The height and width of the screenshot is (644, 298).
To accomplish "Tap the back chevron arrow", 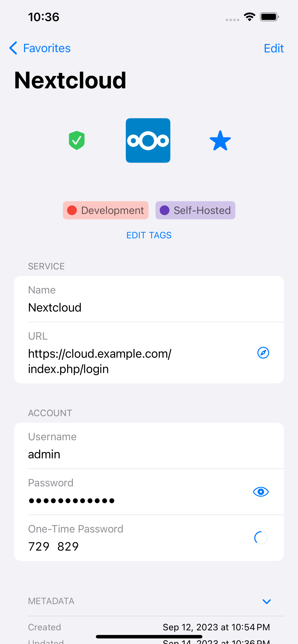I will [x=13, y=48].
